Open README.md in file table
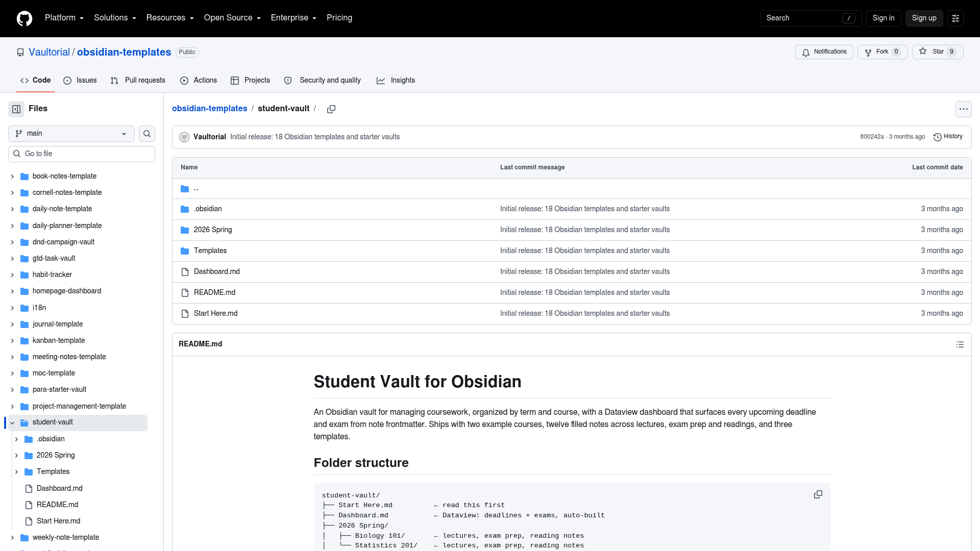This screenshot has width=980, height=551. coord(214,293)
